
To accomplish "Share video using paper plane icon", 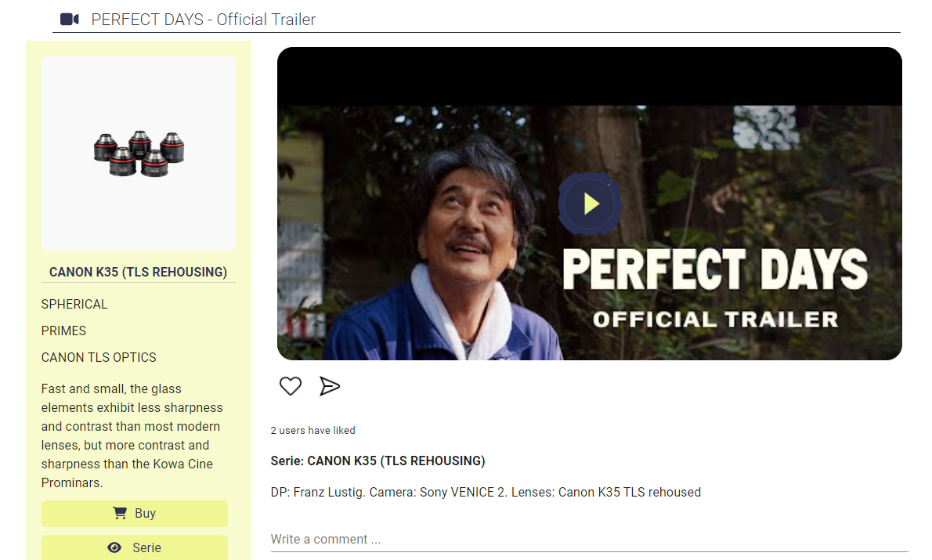I will click(x=329, y=386).
